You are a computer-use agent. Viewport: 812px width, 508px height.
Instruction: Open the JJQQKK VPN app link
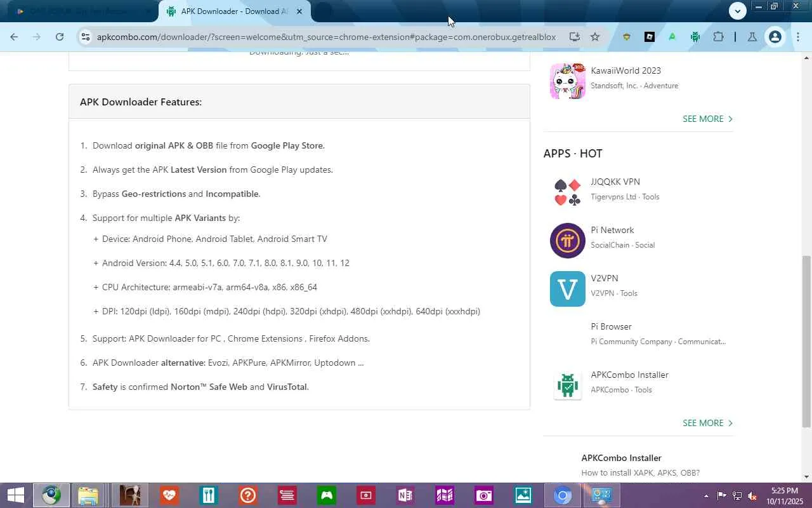(615, 182)
